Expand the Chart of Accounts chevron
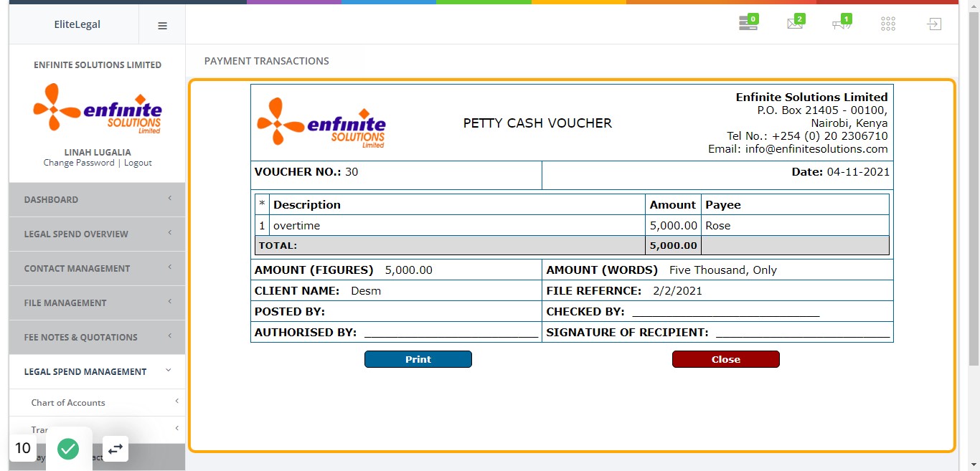980x471 pixels. pyautogui.click(x=176, y=401)
